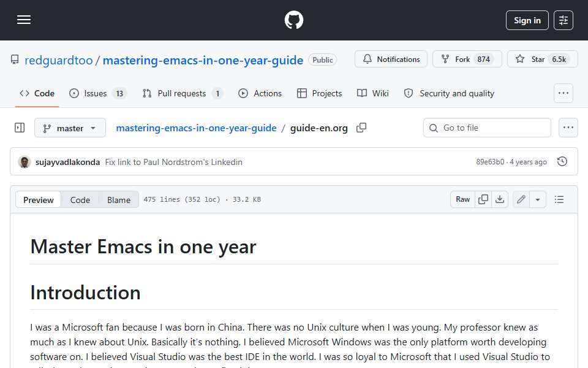Screen dimensions: 588x368
Task: Click the Master Emacs in one year heading
Action: 143,247
